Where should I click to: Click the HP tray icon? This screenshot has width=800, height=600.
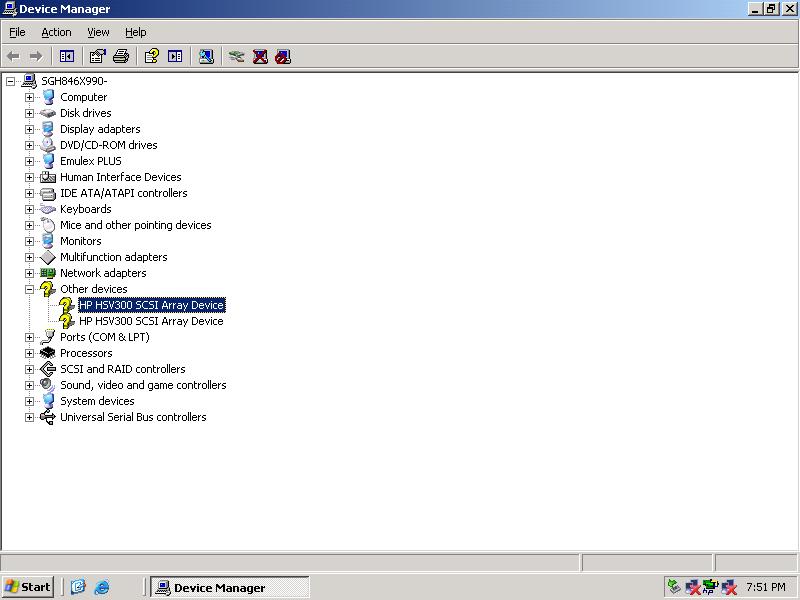[x=710, y=587]
